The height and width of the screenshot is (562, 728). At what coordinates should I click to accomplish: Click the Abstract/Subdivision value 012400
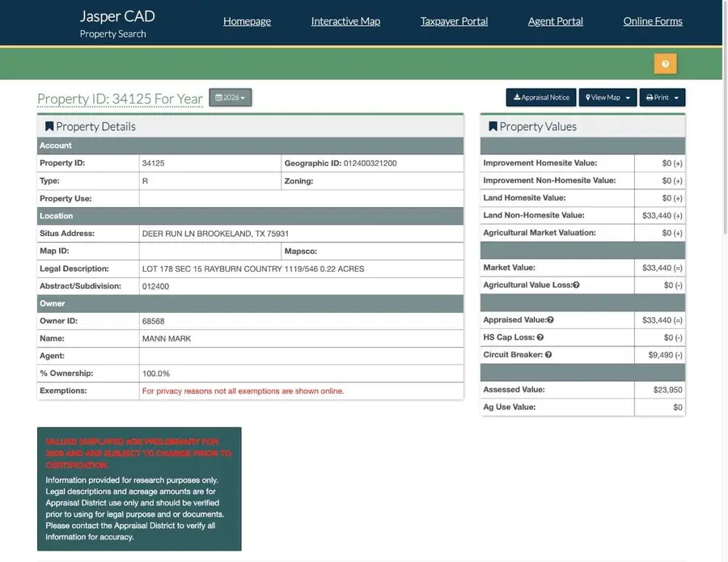[155, 286]
